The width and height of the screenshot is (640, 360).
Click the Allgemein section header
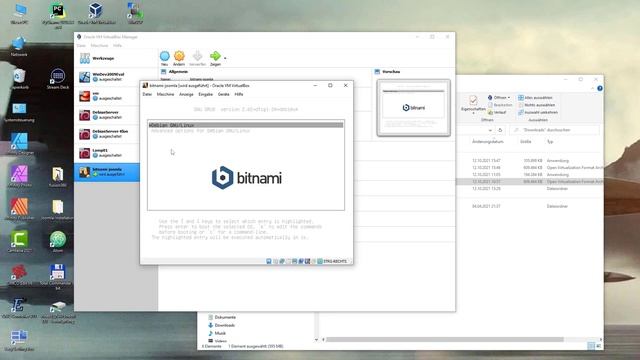pyautogui.click(x=178, y=72)
